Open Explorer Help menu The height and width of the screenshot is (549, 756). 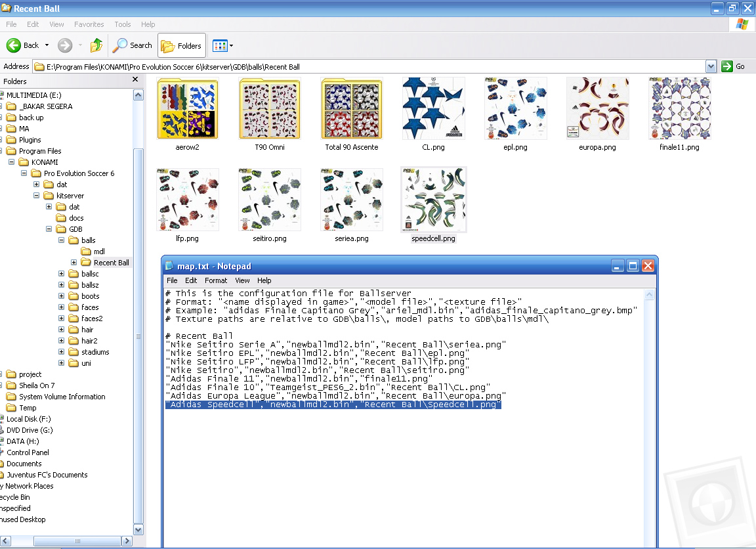pyautogui.click(x=148, y=24)
